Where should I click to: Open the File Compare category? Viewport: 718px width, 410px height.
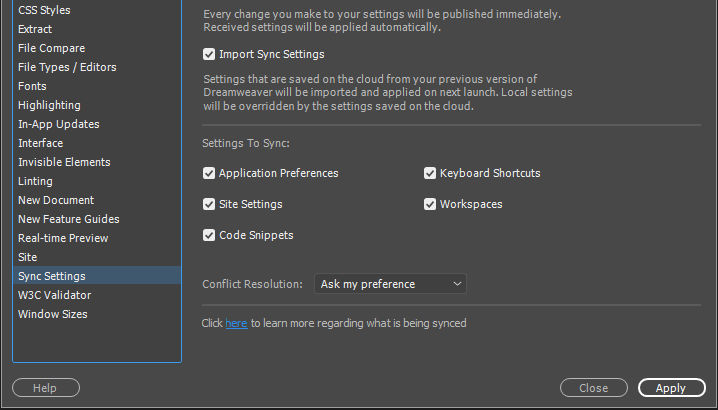pyautogui.click(x=51, y=48)
